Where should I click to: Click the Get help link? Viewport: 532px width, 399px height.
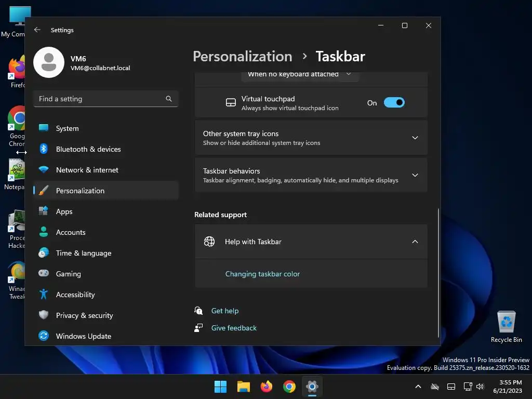[x=225, y=311]
